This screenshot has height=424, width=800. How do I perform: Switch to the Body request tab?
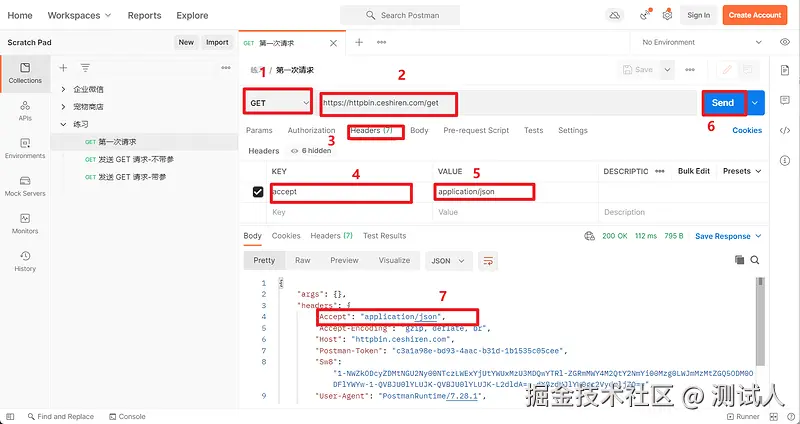click(x=419, y=131)
